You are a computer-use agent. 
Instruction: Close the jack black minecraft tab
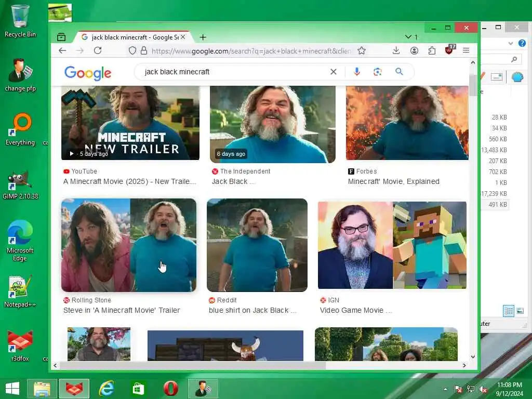[183, 37]
